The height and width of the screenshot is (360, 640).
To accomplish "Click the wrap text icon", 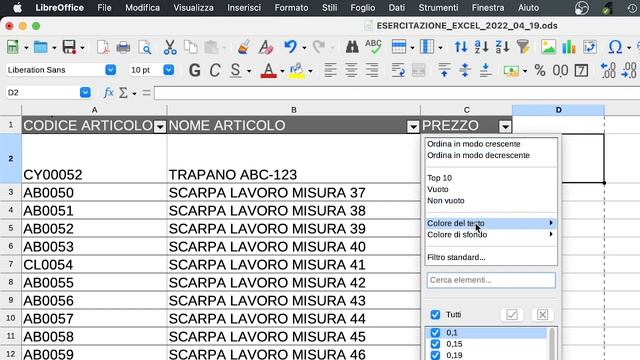I will click(x=398, y=71).
